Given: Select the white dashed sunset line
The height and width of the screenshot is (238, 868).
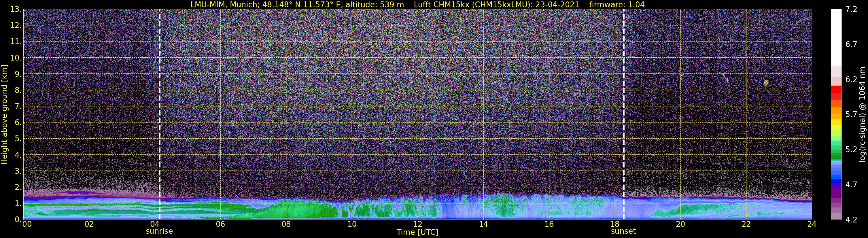Looking at the screenshot, I should pyautogui.click(x=624, y=114).
